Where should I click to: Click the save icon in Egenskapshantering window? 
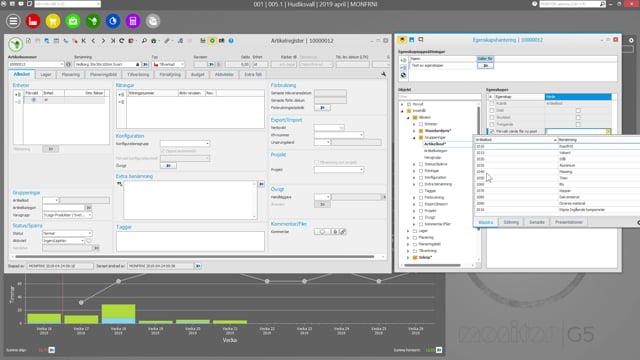[x=411, y=40]
